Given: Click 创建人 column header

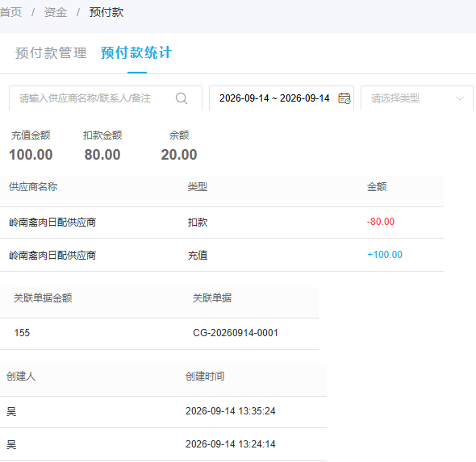Looking at the screenshot, I should 21,377.
